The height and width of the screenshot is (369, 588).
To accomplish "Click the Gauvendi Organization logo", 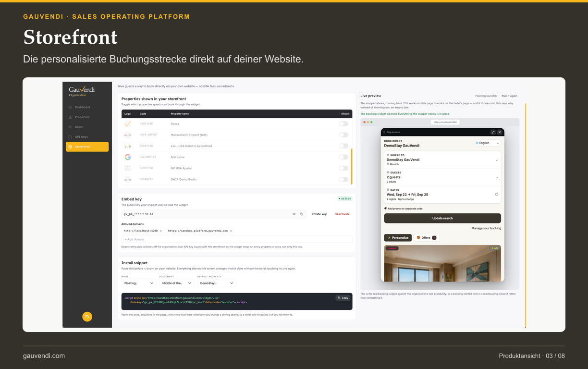I will click(82, 91).
